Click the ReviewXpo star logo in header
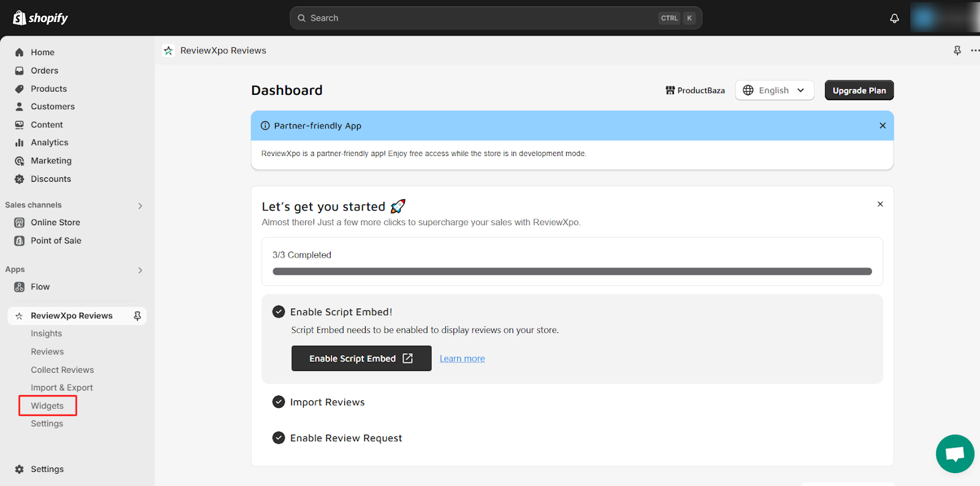This screenshot has width=980, height=486. (168, 50)
